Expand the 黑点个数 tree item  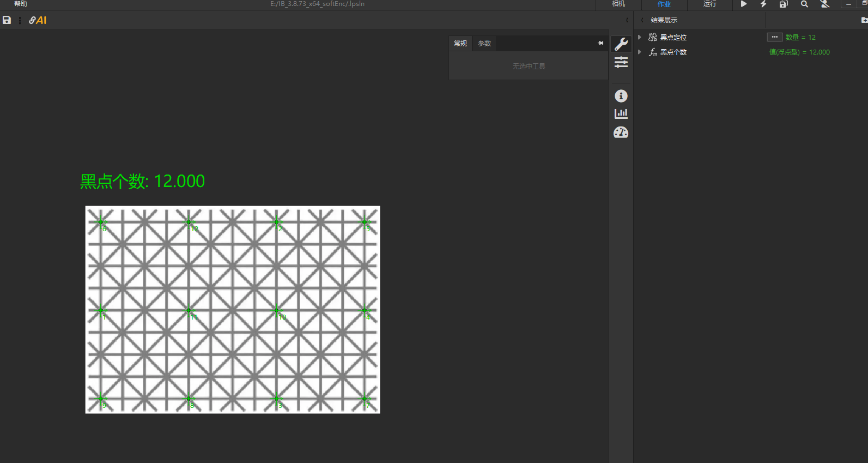tap(640, 52)
